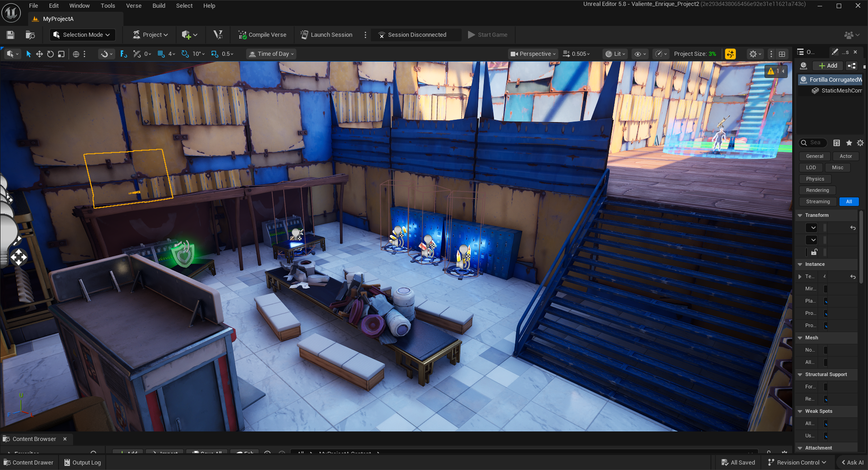
Task: Click the viewport warning indicator
Action: tap(775, 71)
